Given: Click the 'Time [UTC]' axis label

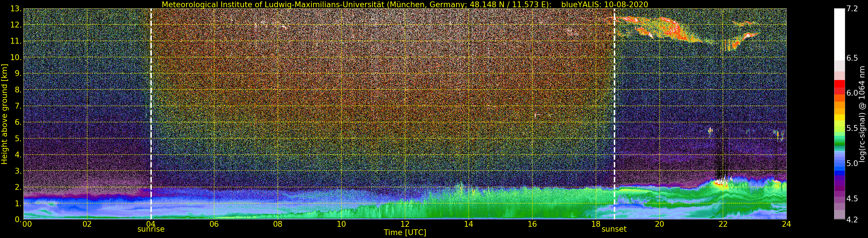Looking at the screenshot, I should pyautogui.click(x=405, y=233).
